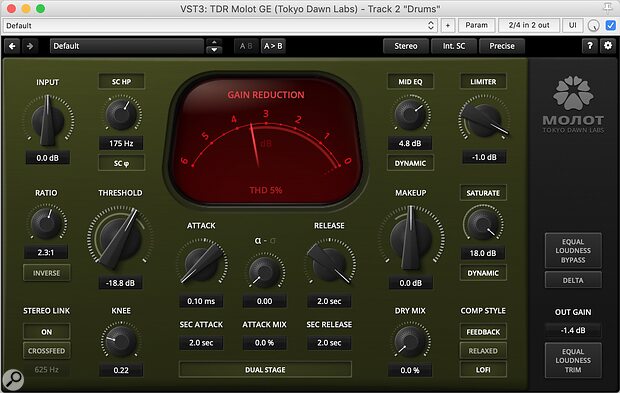Click the wet/dry knob icon in host bar
620x393 pixels.
point(594,25)
